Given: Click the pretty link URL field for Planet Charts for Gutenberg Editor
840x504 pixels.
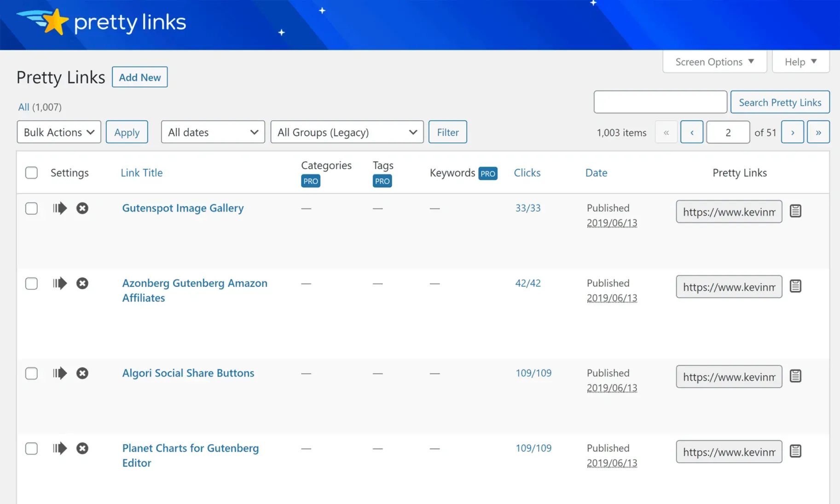Looking at the screenshot, I should [729, 452].
